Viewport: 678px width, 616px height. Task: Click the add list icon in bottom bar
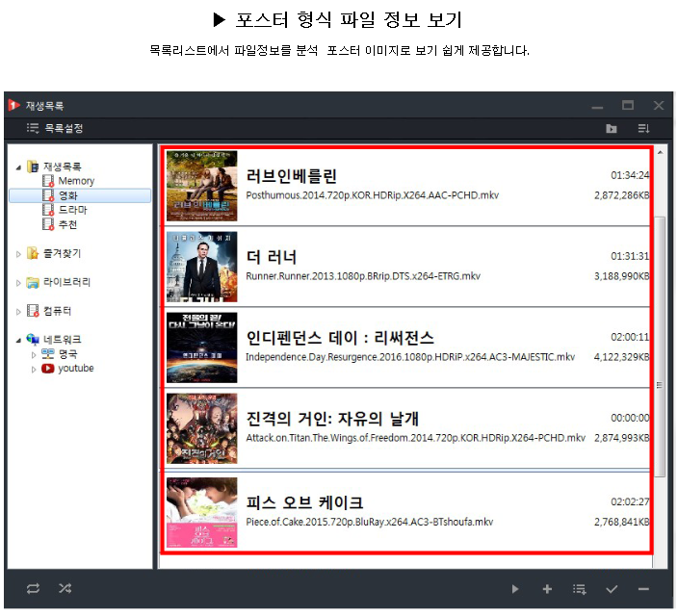click(580, 589)
